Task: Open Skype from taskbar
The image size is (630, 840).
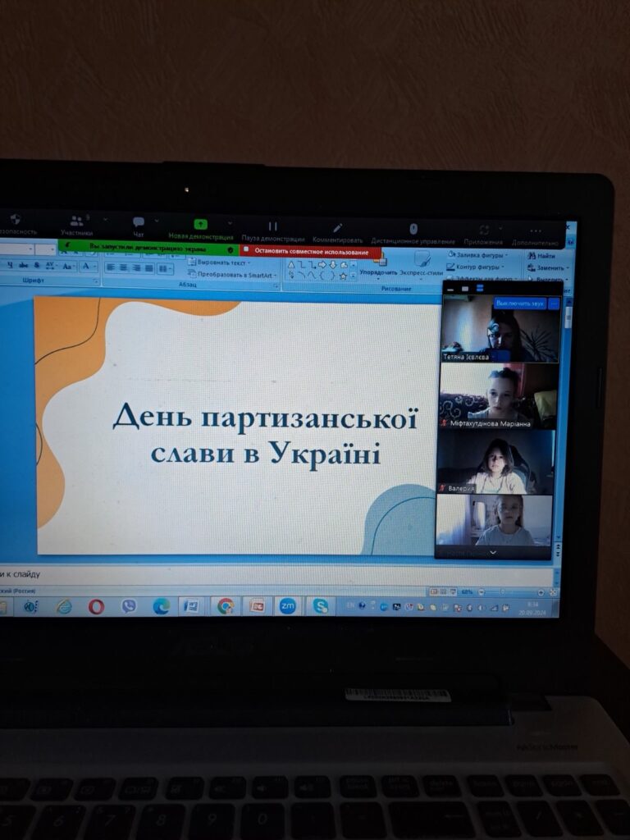Action: click(x=321, y=606)
